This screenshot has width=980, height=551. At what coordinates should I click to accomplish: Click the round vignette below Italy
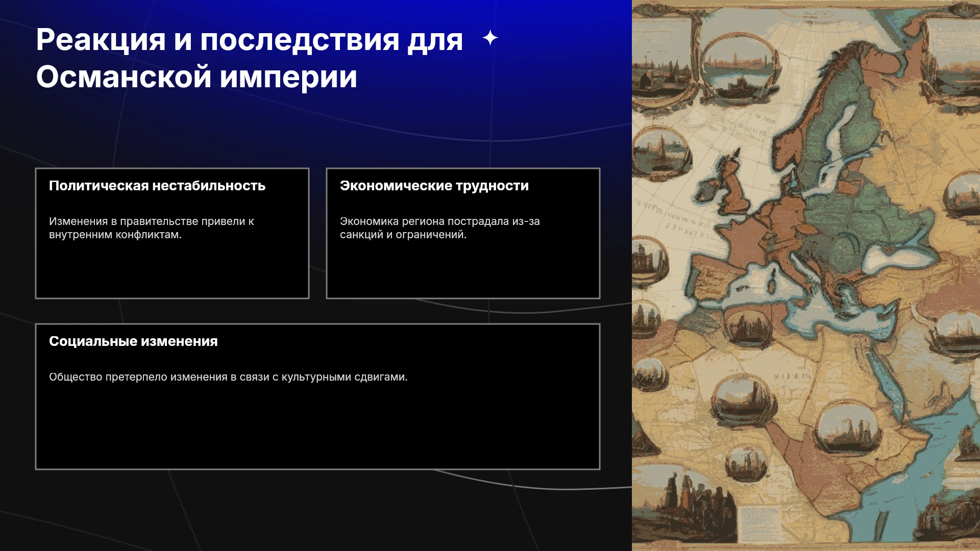(749, 327)
